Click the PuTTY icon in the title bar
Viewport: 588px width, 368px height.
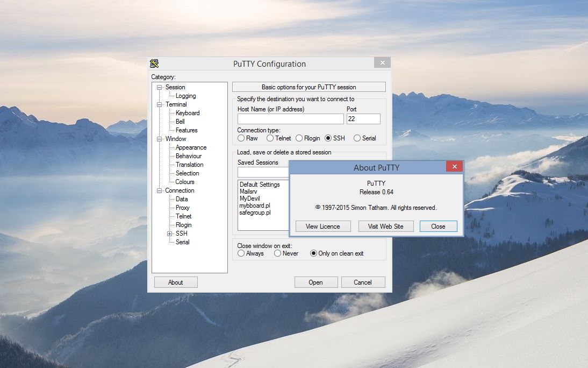coord(154,63)
